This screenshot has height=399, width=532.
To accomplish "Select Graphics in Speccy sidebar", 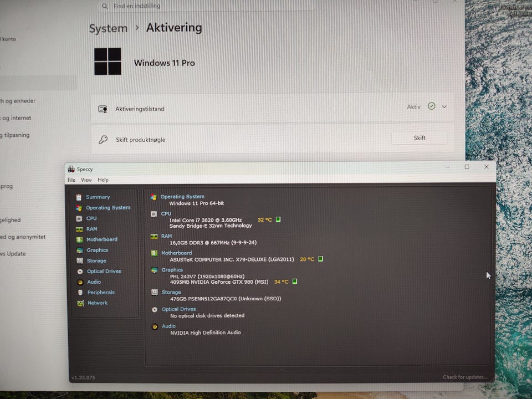I will 98,250.
